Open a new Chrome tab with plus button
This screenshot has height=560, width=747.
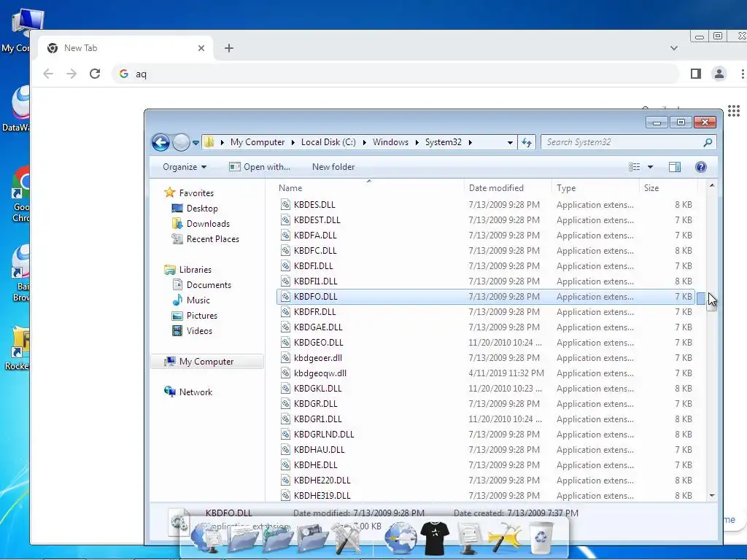coord(228,48)
